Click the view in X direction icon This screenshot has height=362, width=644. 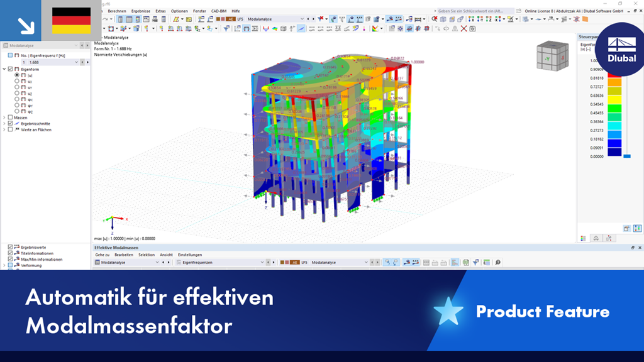pyautogui.click(x=471, y=19)
